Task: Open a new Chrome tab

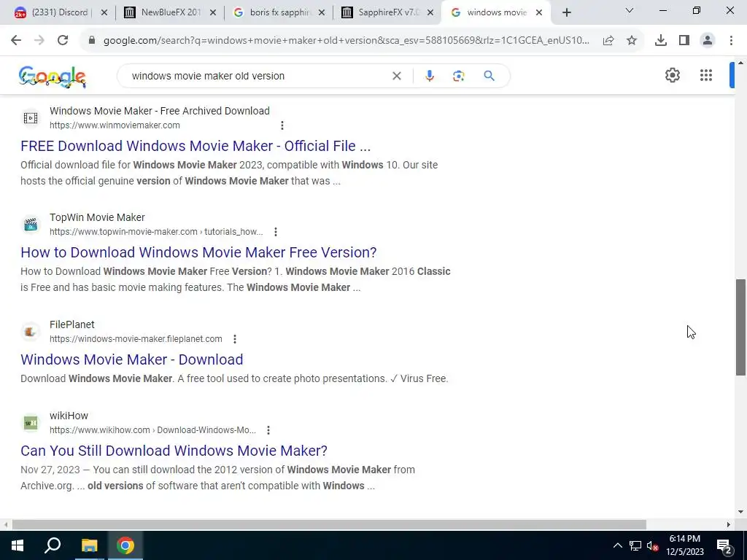Action: 566,13
